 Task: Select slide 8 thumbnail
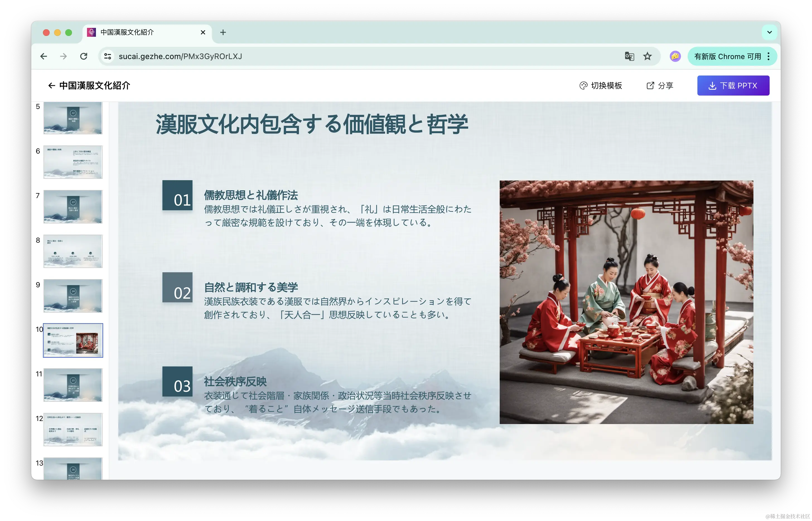pos(73,251)
